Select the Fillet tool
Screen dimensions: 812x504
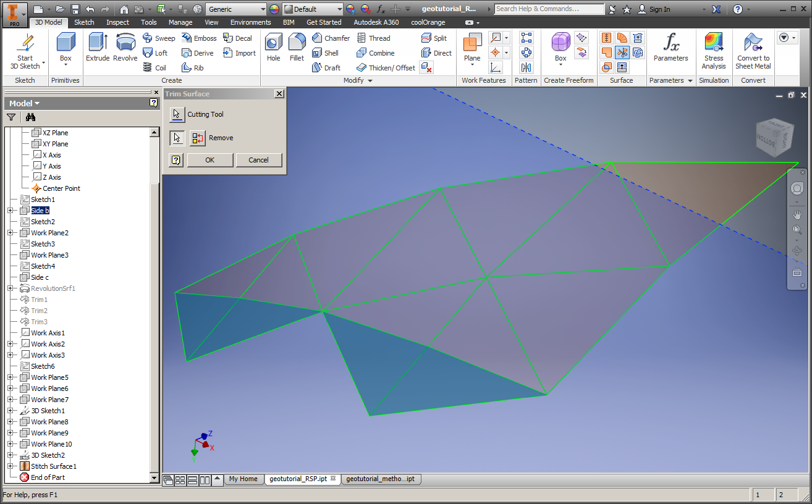coord(297,47)
